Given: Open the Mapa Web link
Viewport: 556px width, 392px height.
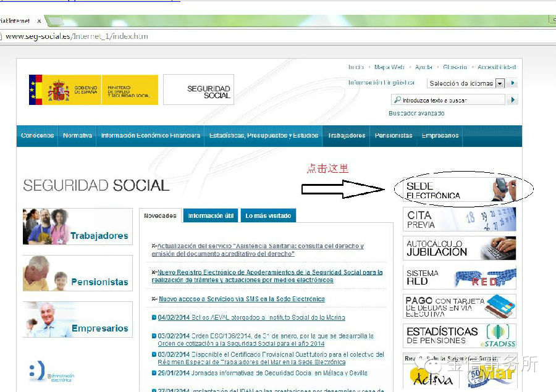Looking at the screenshot, I should [x=389, y=67].
